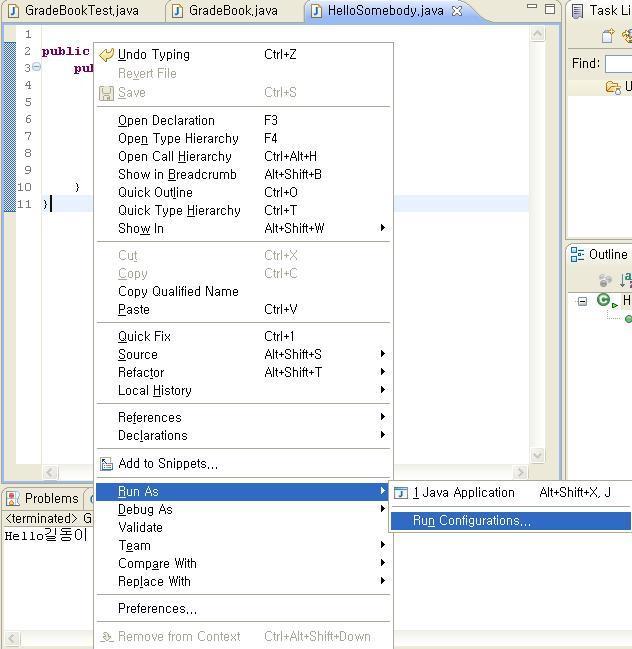Select Undo Typing in context menu

(244, 55)
